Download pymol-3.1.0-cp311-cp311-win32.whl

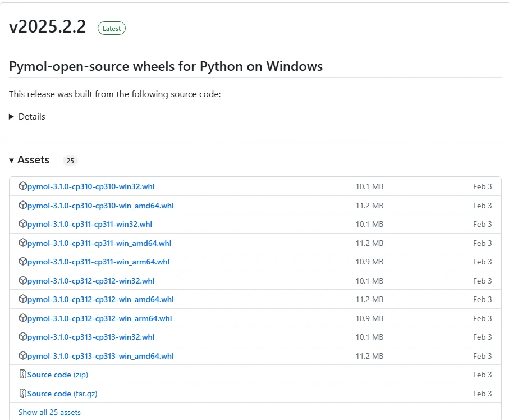pyautogui.click(x=90, y=224)
